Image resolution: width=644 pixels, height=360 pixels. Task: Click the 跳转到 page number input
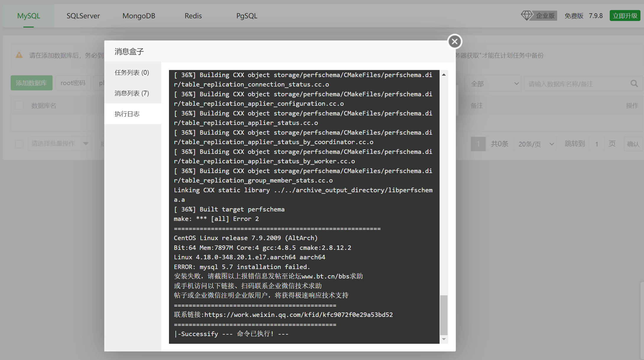597,144
